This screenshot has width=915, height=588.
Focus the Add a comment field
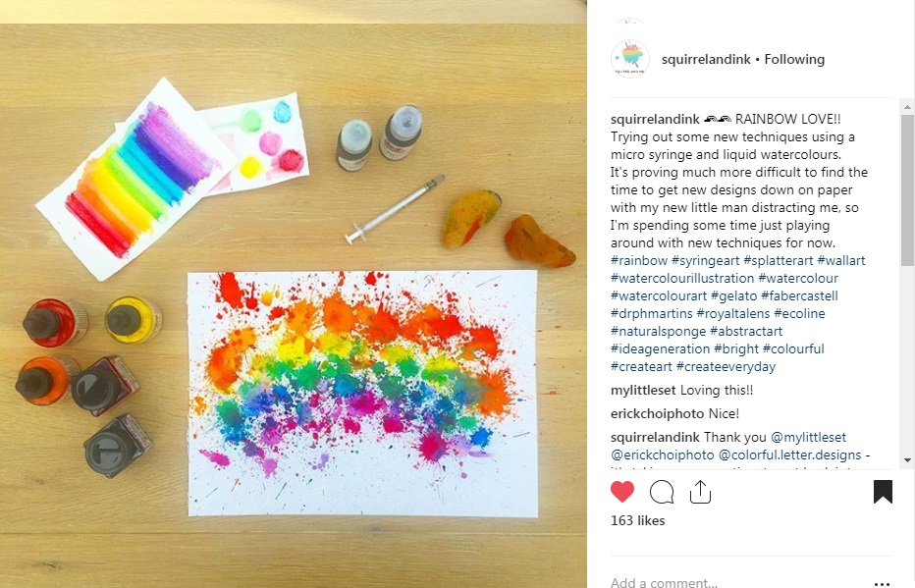735,582
